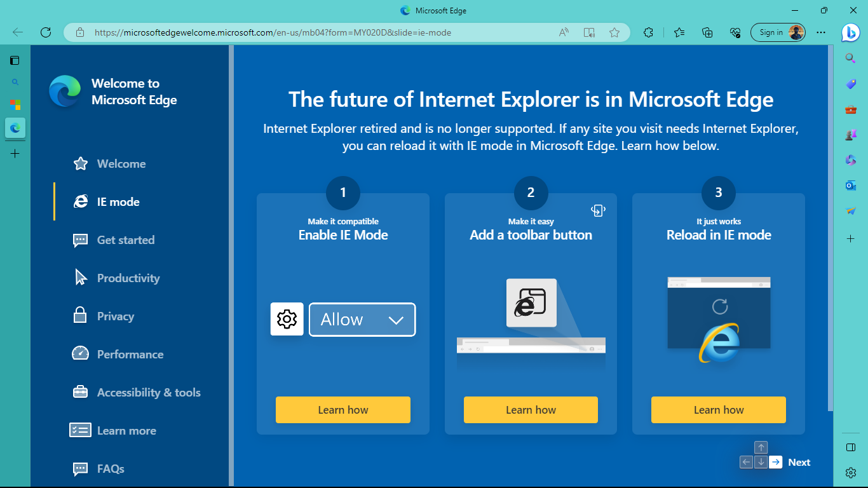
Task: Click the page's vertical scrollbar
Action: pyautogui.click(x=831, y=228)
